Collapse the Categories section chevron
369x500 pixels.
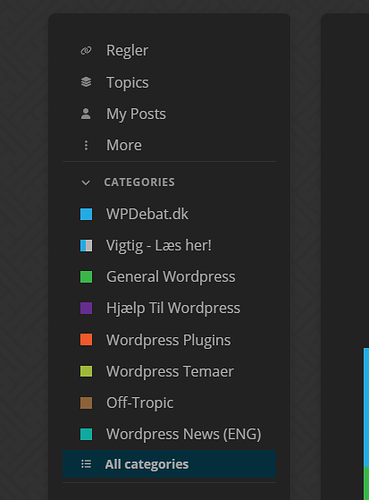pos(86,183)
